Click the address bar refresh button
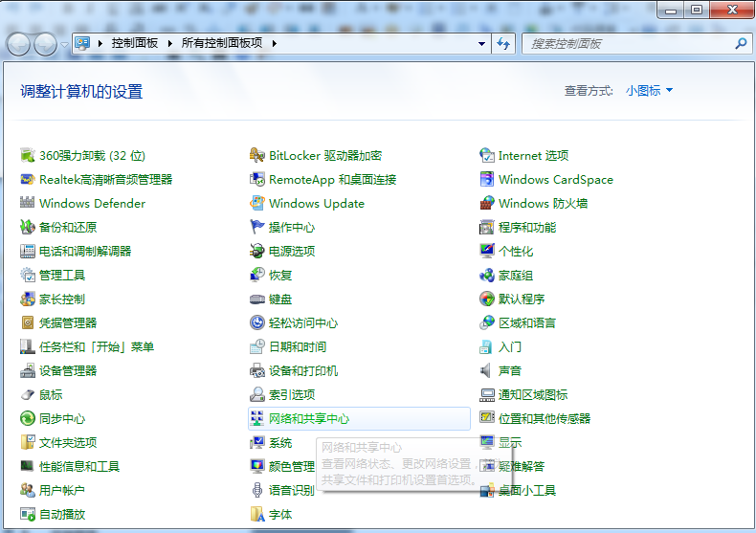This screenshot has height=533, width=756. tap(504, 44)
